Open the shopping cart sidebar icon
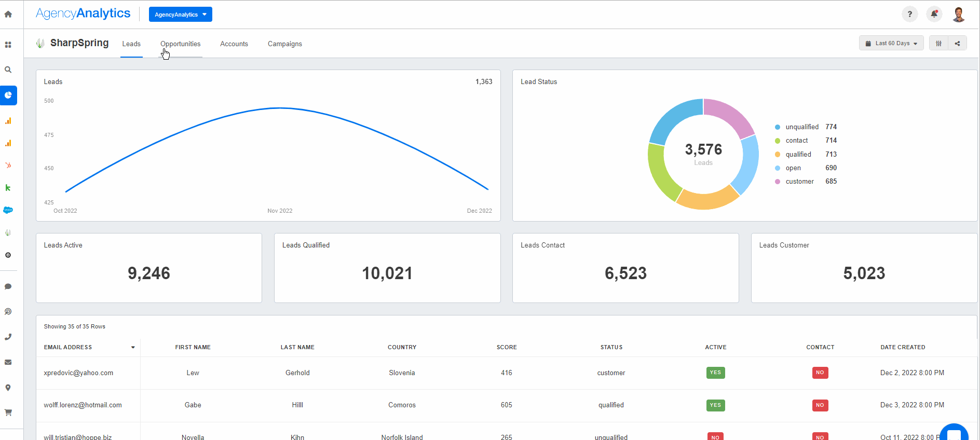 click(x=8, y=412)
